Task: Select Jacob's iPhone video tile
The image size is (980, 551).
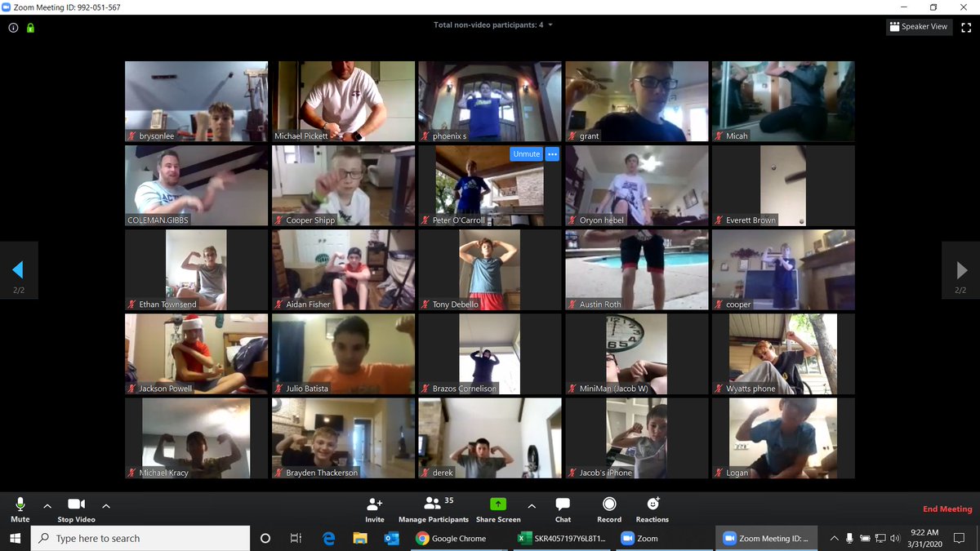Action: (637, 438)
